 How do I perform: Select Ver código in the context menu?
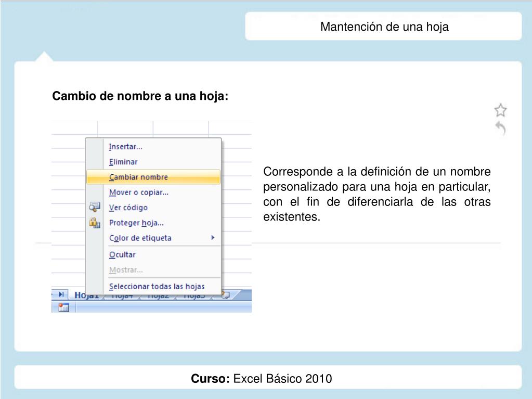tap(153, 208)
